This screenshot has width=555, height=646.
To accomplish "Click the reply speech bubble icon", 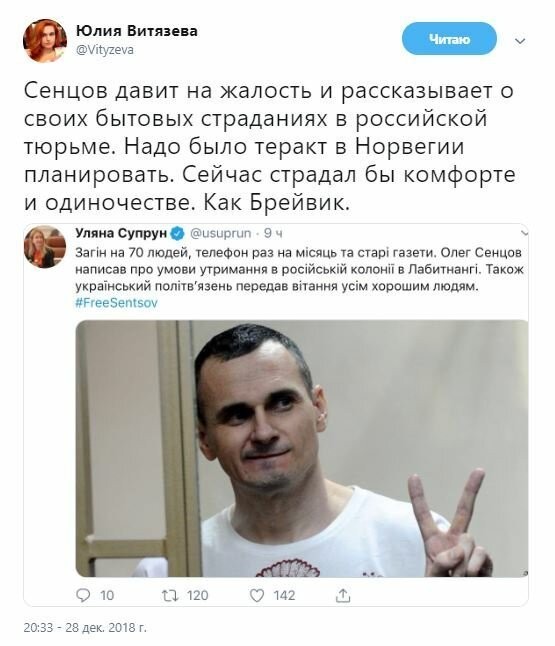I will pyautogui.click(x=83, y=595).
